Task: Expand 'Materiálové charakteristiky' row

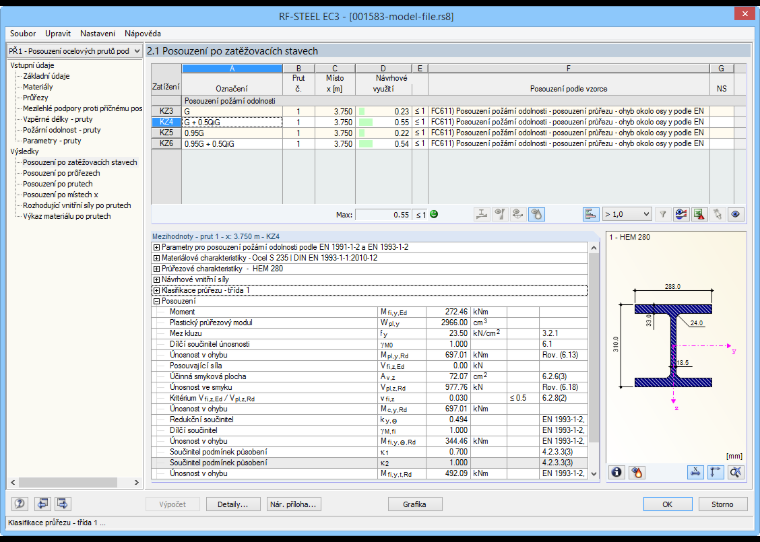Action: coord(157,258)
